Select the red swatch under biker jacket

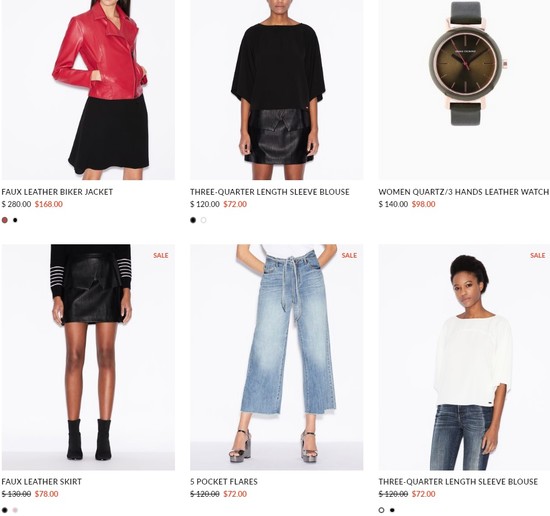click(5, 220)
